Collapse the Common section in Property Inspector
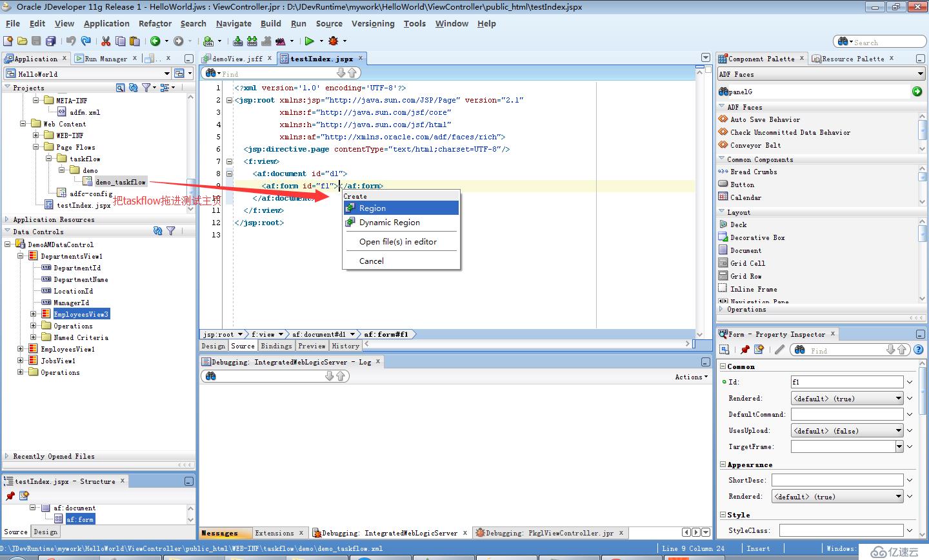 pyautogui.click(x=723, y=366)
